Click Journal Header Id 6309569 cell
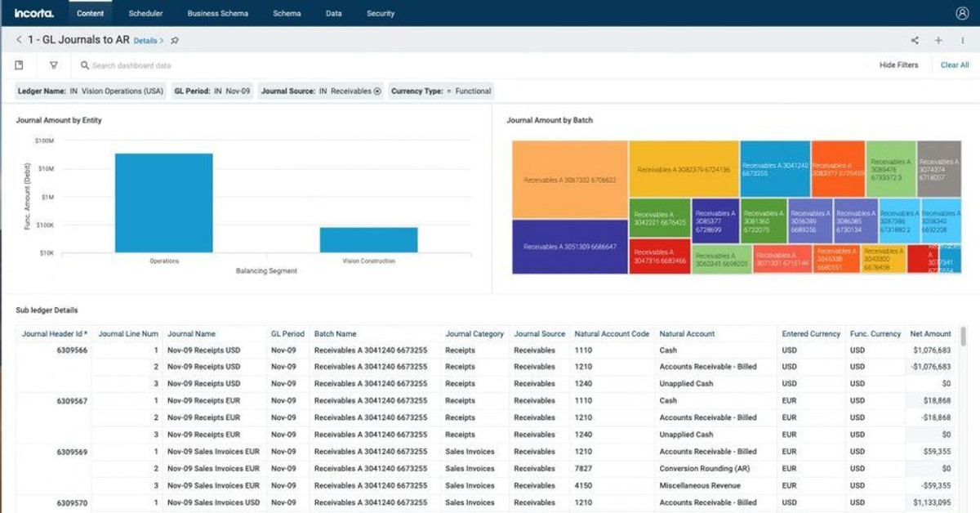The height and width of the screenshot is (513, 980). coord(72,452)
